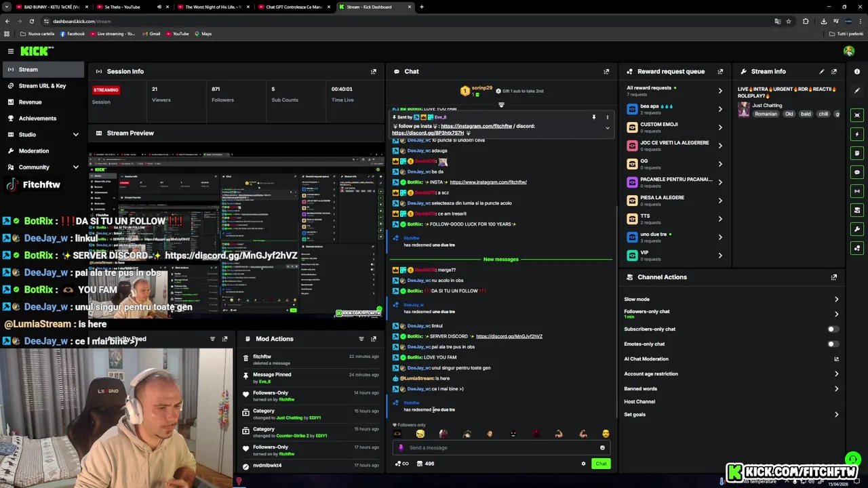Expand All reward requests row
868x488 pixels.
point(675,90)
